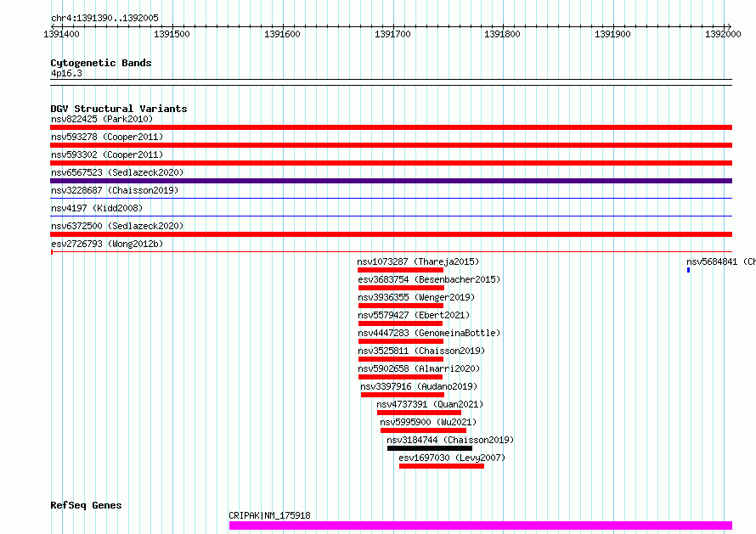Click the red nsv5995900 variant bar

pos(423,430)
